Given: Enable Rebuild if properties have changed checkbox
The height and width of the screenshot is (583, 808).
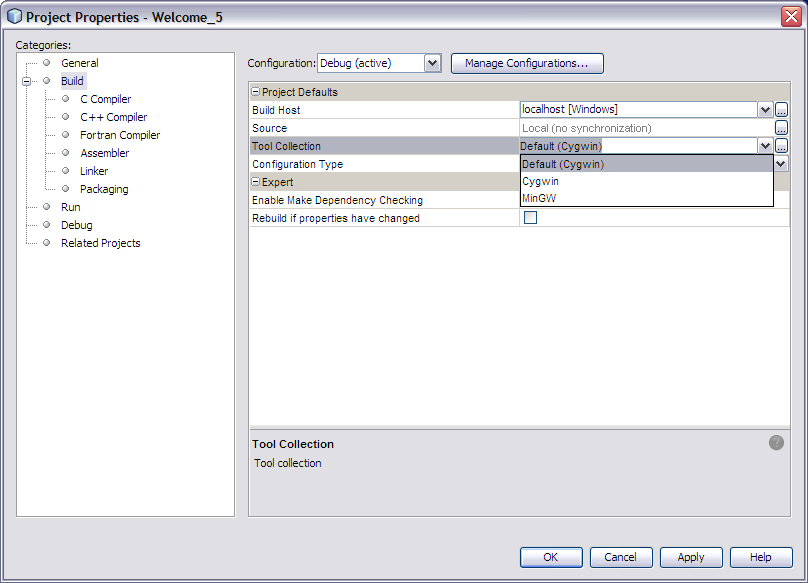Looking at the screenshot, I should click(531, 218).
